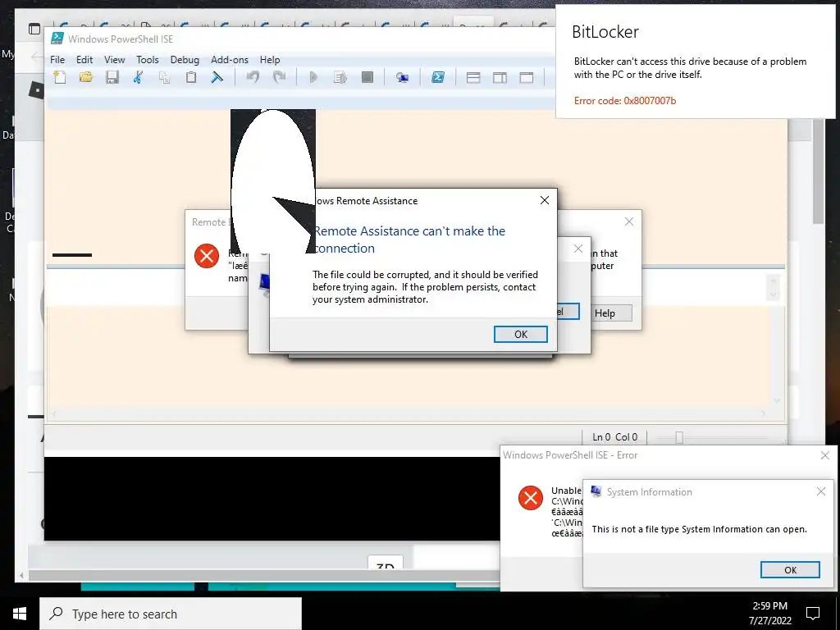
Task: Open the Edit menu
Action: tap(84, 59)
